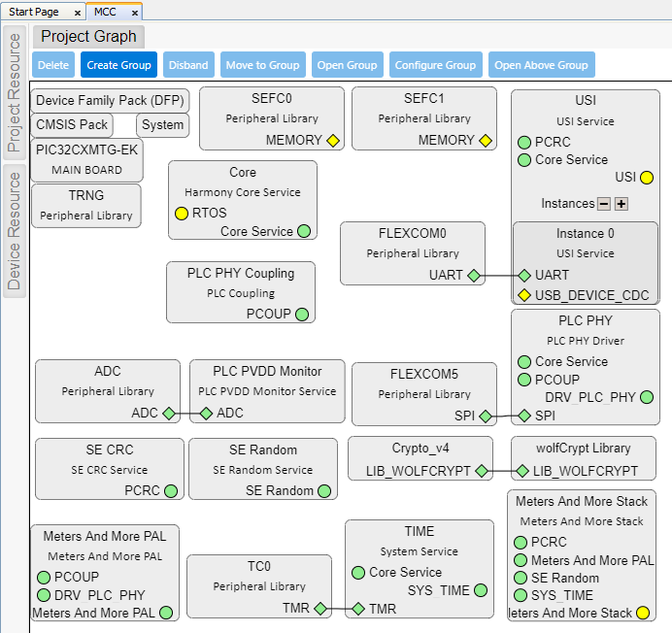Screen dimensions: 672x633
Task: Remove a USI instance with minus button
Action: pyautogui.click(x=604, y=204)
